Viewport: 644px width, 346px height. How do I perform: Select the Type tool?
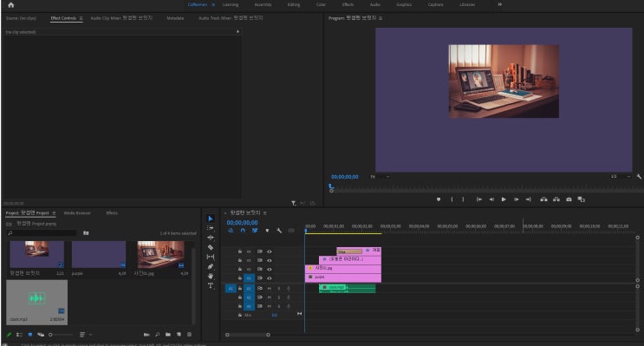click(211, 285)
